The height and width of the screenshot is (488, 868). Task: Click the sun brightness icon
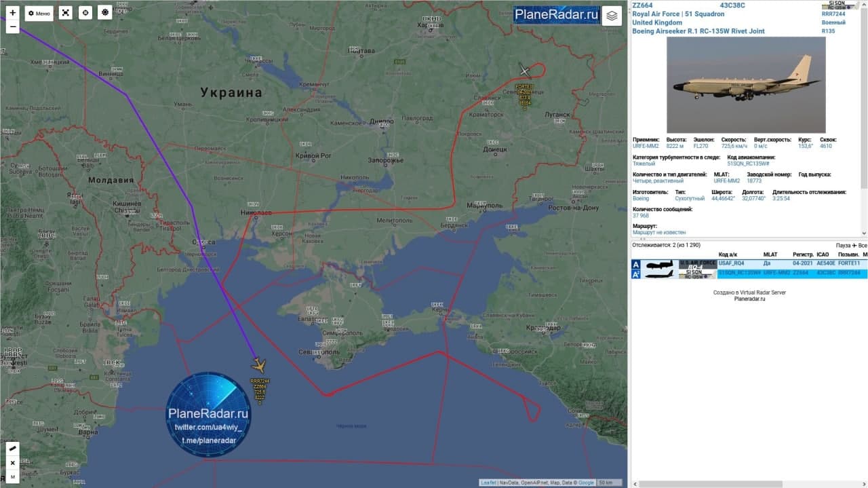pos(104,13)
